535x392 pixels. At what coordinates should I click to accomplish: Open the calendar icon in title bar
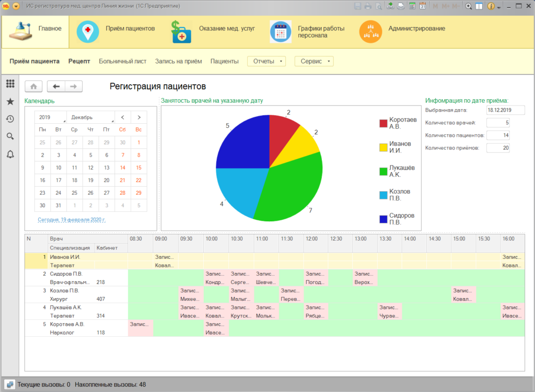coord(422,6)
